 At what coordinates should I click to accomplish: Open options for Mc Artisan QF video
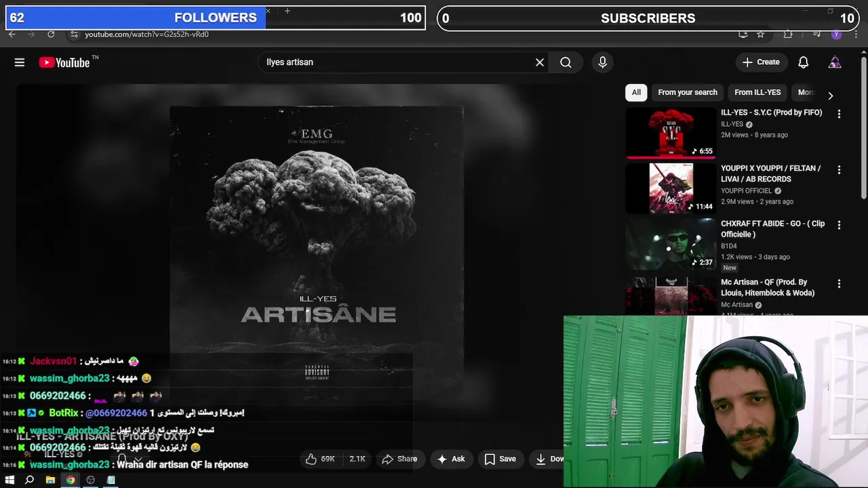pyautogui.click(x=839, y=283)
